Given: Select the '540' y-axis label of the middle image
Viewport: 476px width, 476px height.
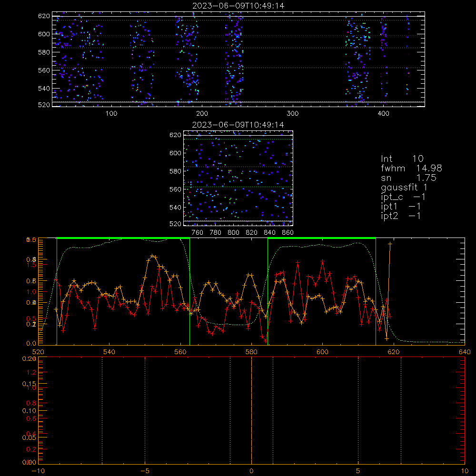Looking at the screenshot, I should click(x=176, y=208).
